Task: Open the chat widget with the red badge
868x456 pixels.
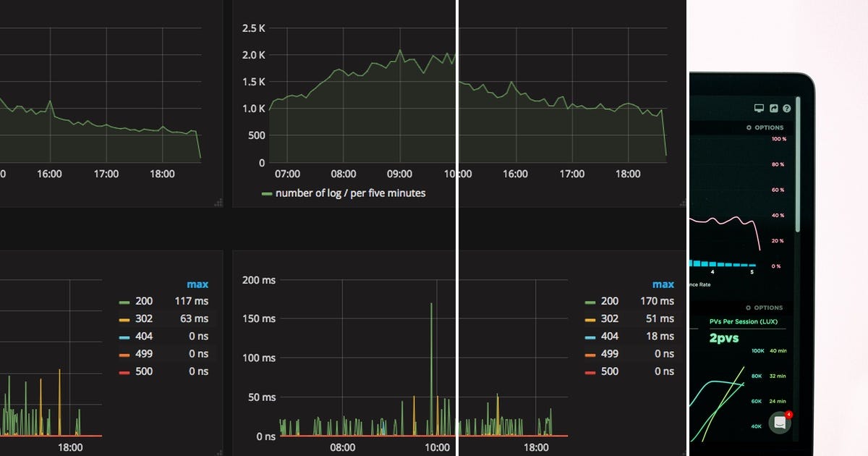Action: click(x=780, y=423)
